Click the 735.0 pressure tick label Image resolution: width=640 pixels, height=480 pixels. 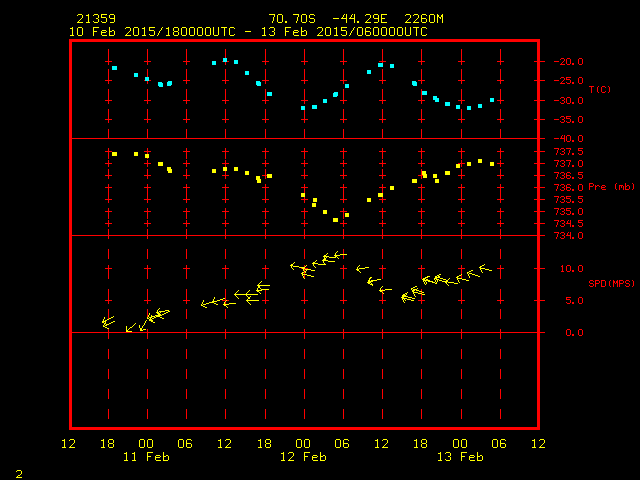[569, 211]
